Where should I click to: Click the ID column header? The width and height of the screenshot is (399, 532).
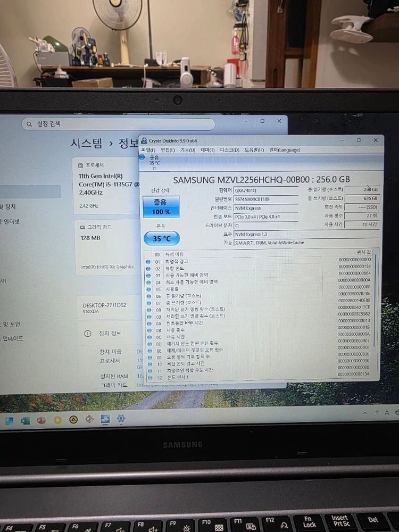pyautogui.click(x=157, y=254)
